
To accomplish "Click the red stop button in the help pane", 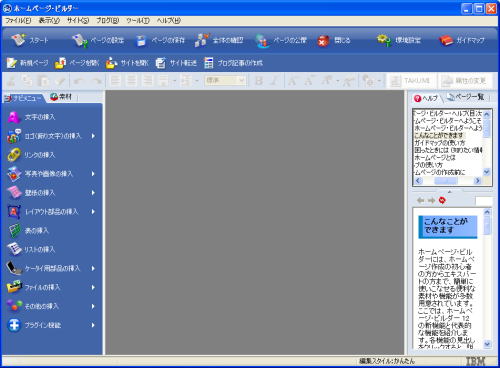I will click(x=442, y=200).
